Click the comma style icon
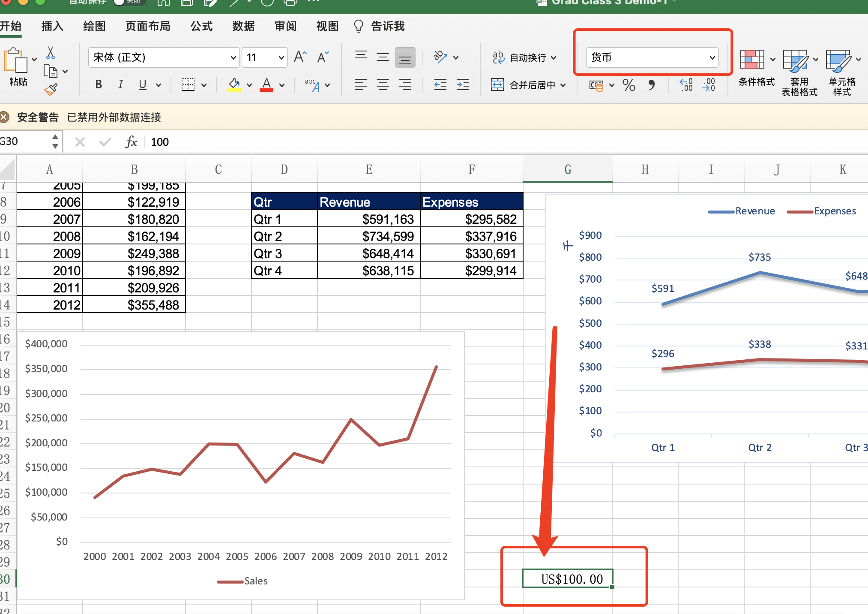868x614 pixels. tap(651, 85)
